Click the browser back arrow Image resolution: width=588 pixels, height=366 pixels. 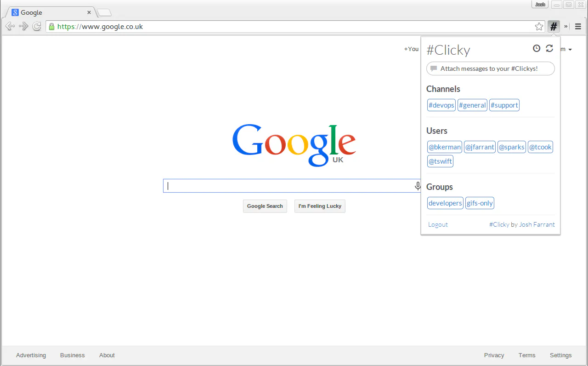click(10, 27)
